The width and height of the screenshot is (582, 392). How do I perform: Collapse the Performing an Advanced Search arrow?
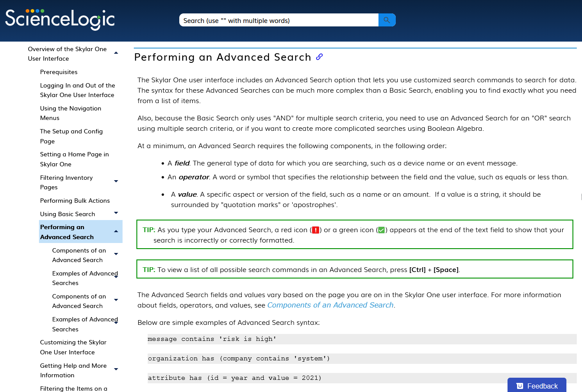[x=116, y=231]
